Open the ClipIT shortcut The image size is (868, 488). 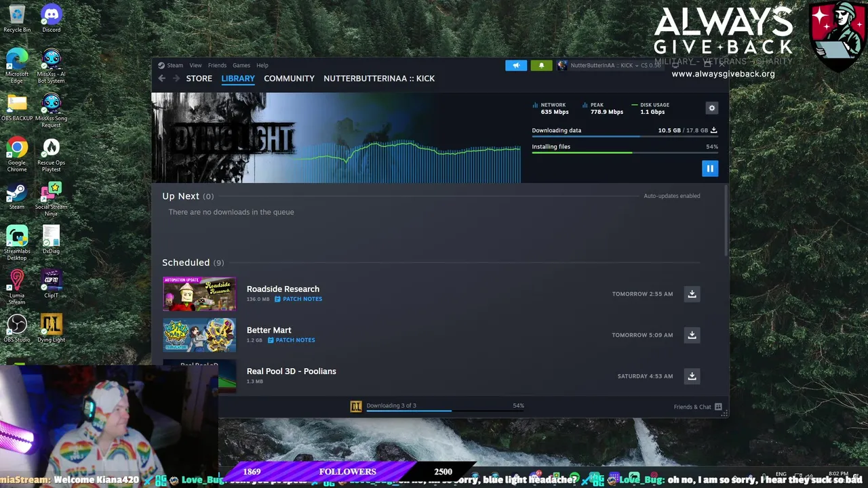click(51, 284)
